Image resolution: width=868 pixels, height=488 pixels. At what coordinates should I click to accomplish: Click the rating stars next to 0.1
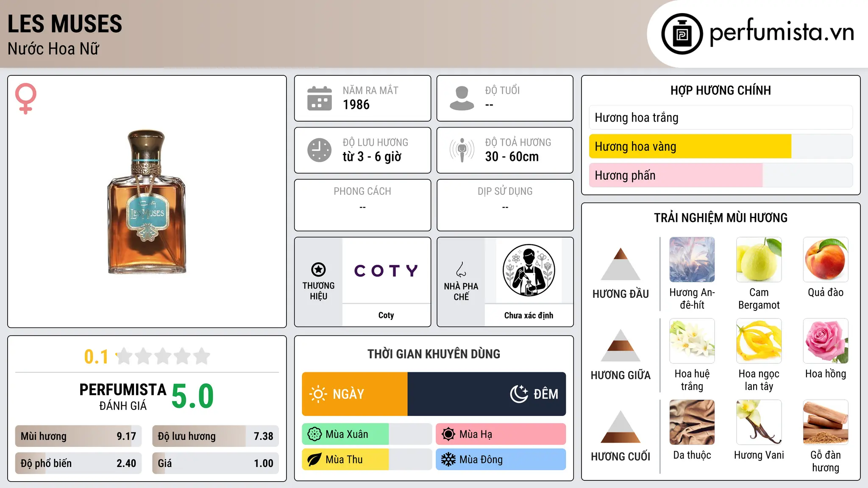coord(163,356)
